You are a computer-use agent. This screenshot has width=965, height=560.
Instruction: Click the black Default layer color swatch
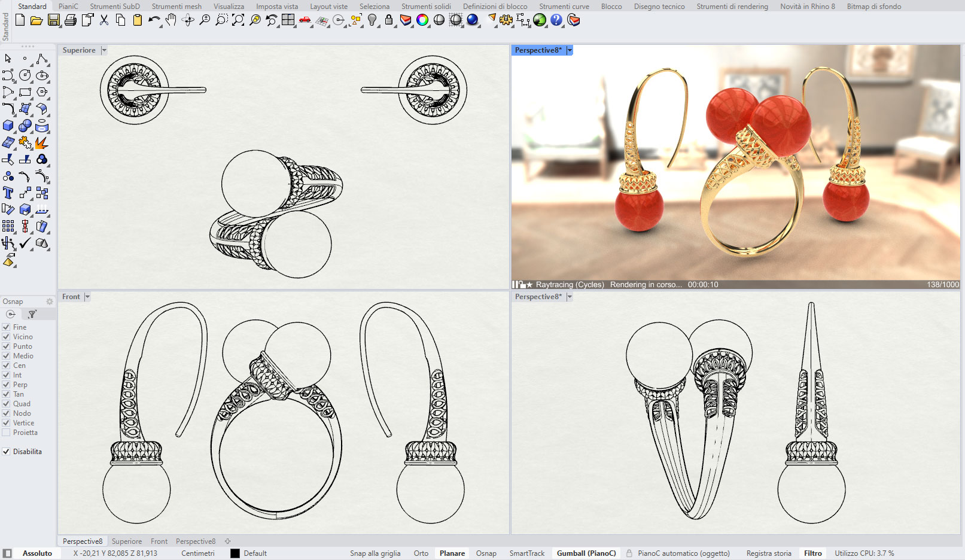pyautogui.click(x=235, y=553)
